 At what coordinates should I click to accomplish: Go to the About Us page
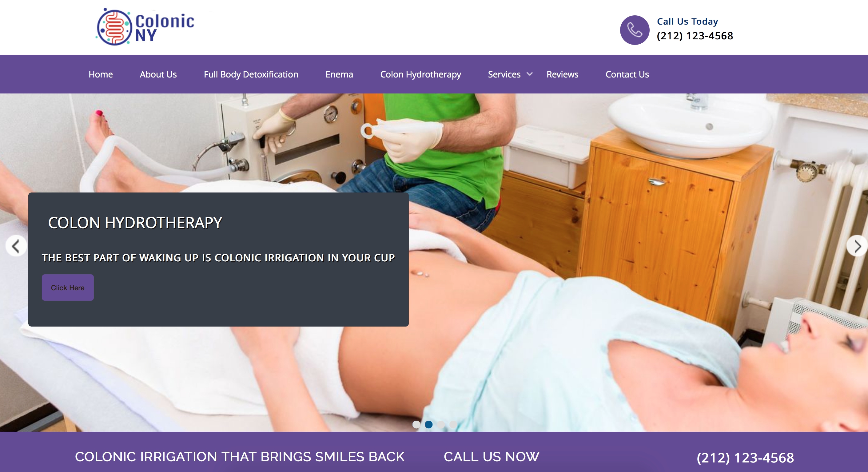tap(158, 74)
